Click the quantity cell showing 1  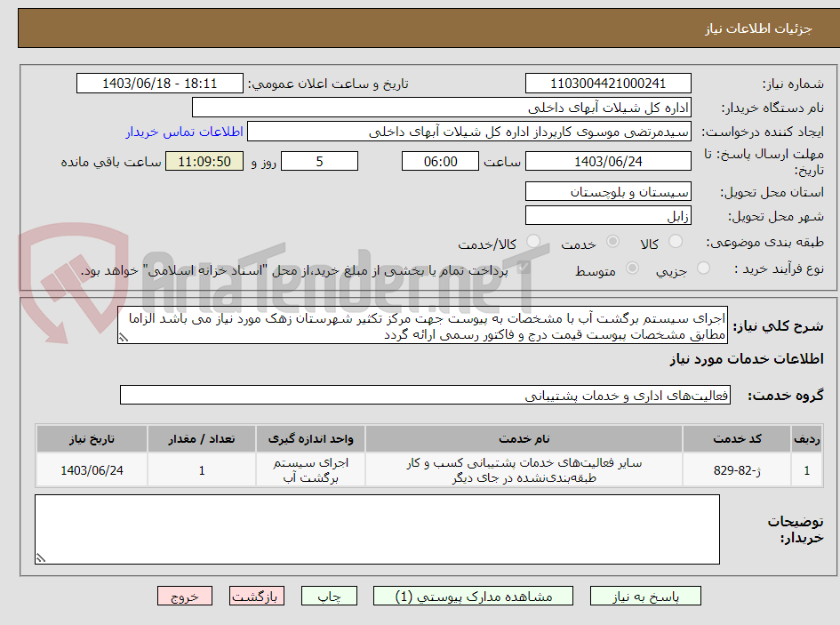[x=202, y=470]
